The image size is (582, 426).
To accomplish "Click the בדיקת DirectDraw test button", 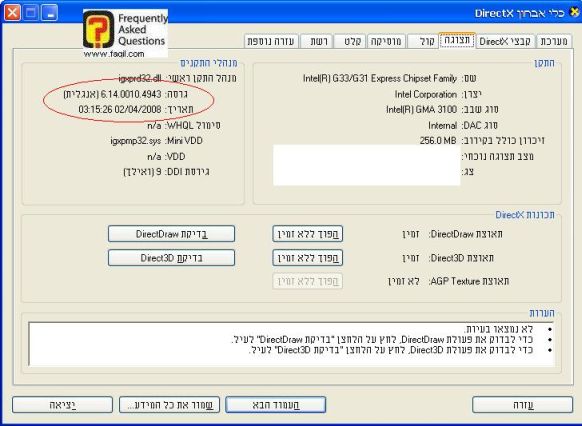I will point(171,234).
